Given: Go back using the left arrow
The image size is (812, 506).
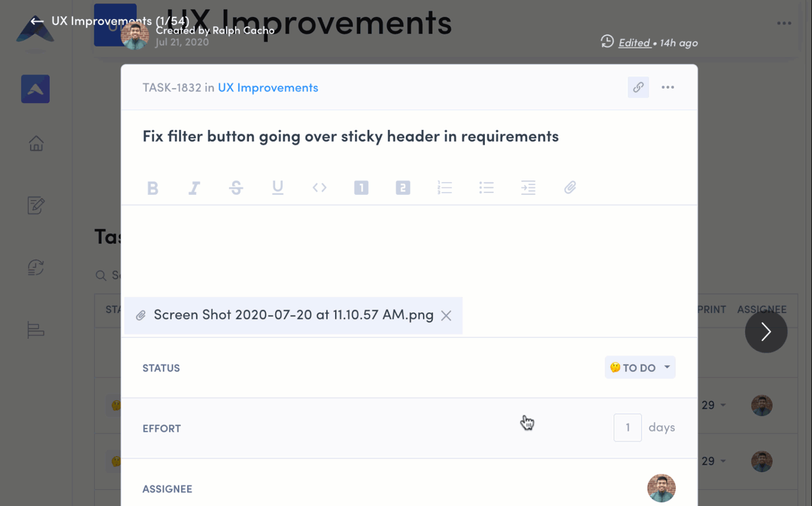Looking at the screenshot, I should click(37, 21).
